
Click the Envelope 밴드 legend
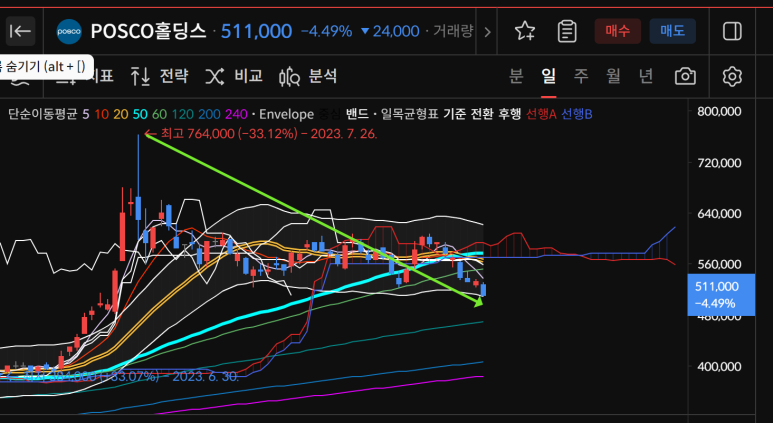(x=356, y=114)
